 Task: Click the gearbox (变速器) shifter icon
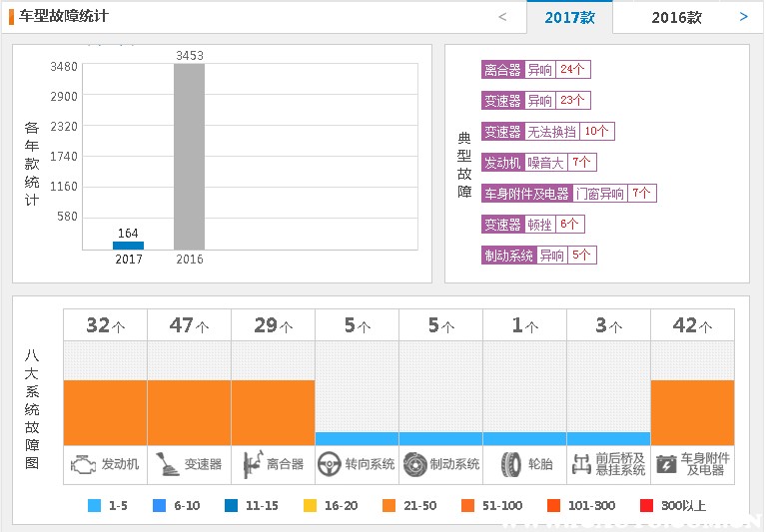(168, 464)
